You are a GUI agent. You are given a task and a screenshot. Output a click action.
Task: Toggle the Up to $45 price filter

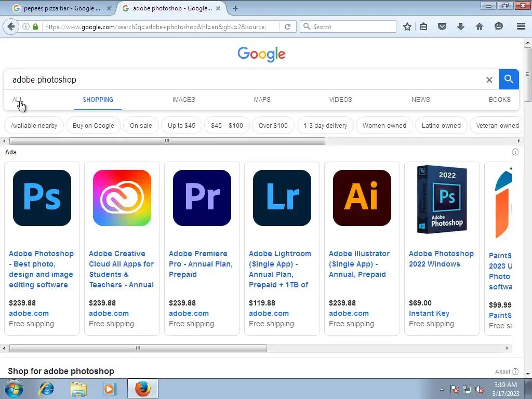pos(181,126)
